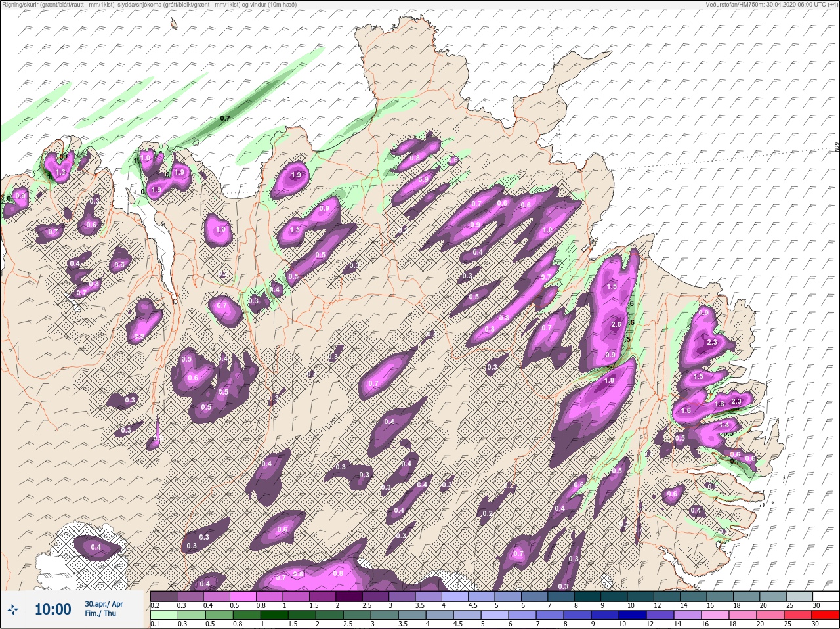The width and height of the screenshot is (840, 629).
Task: Pick the top scale swatch between 14 and 16
Action: coord(693,596)
